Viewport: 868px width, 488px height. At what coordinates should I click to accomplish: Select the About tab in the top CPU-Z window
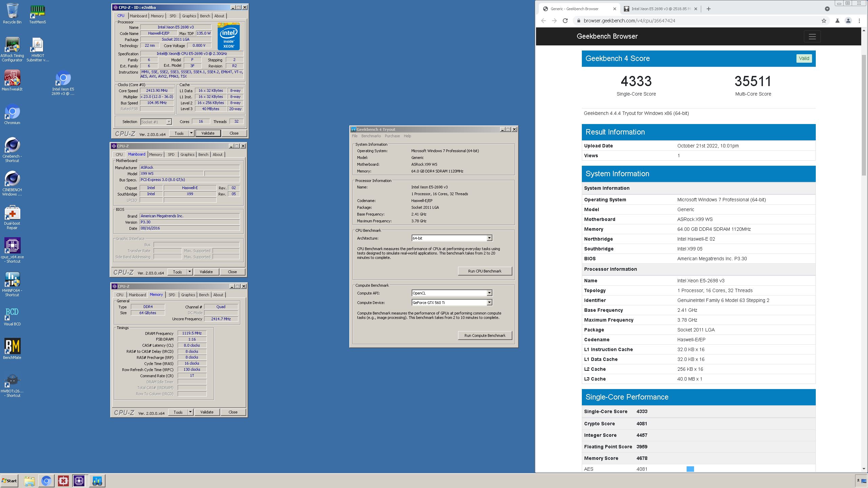[219, 16]
